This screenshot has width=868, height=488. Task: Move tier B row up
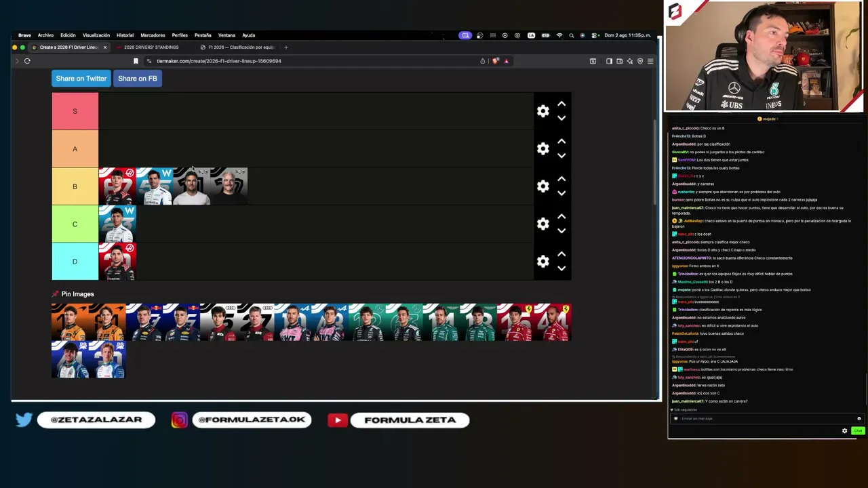561,180
